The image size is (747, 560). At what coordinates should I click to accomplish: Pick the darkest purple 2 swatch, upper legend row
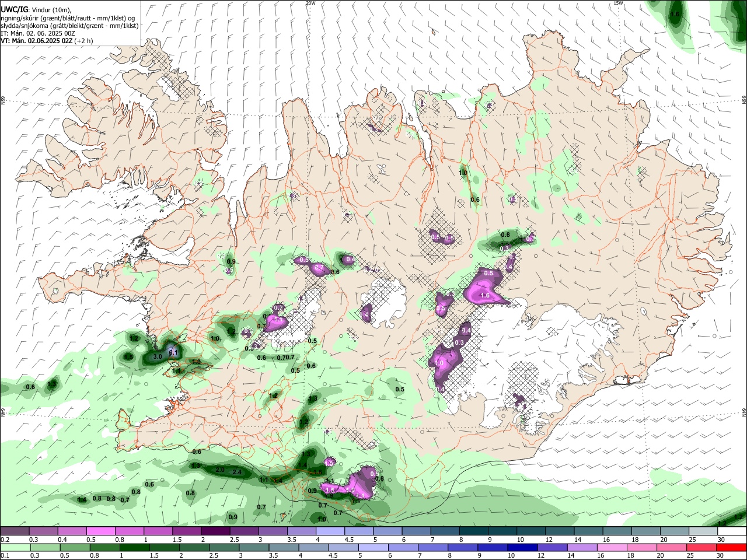215,531
